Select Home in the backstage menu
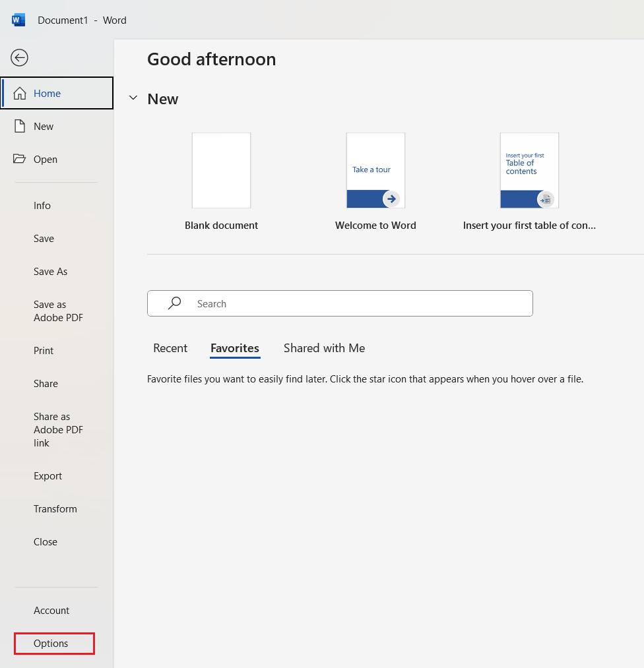The height and width of the screenshot is (668, 644). tap(57, 93)
